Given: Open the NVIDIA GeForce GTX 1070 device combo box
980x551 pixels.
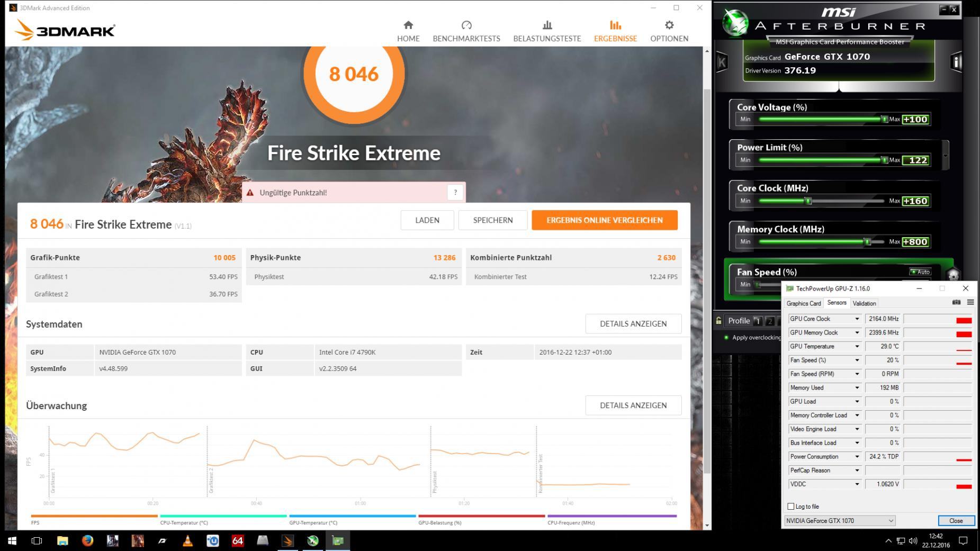Looking at the screenshot, I should [839, 520].
